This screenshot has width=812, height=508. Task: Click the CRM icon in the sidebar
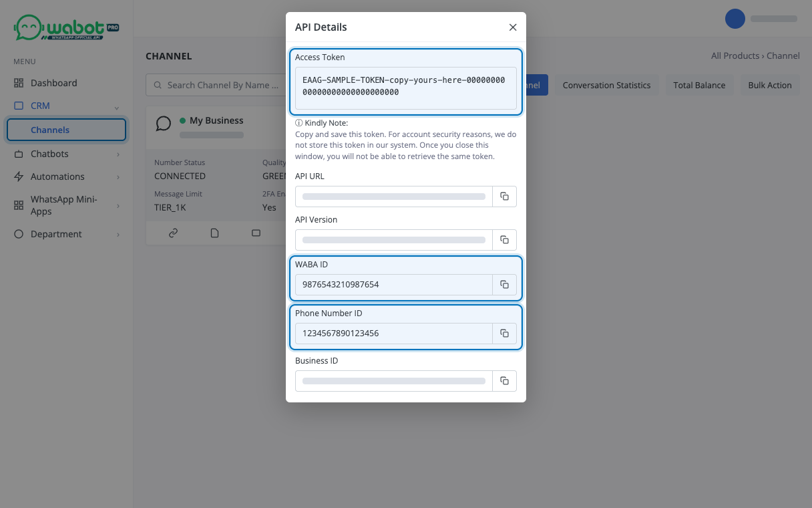click(19, 106)
